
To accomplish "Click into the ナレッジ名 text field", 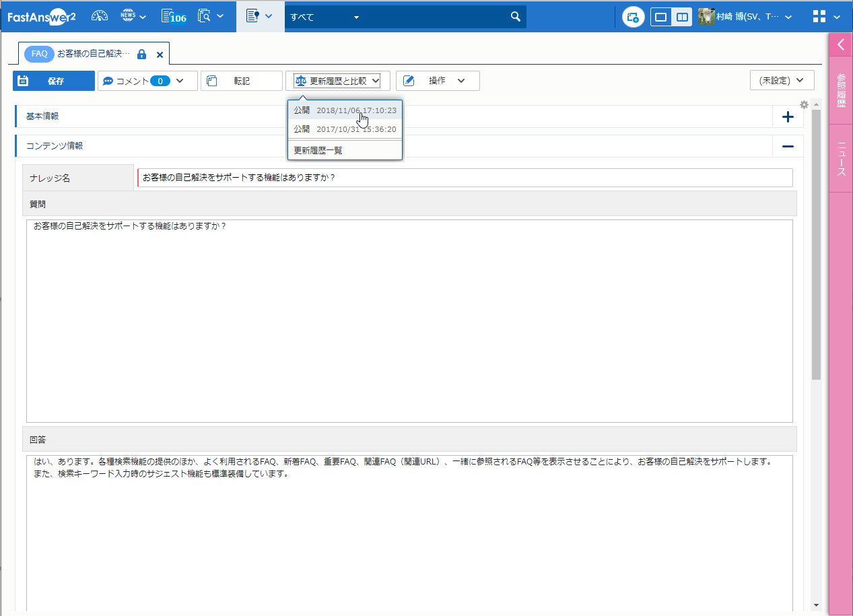I will (x=465, y=178).
